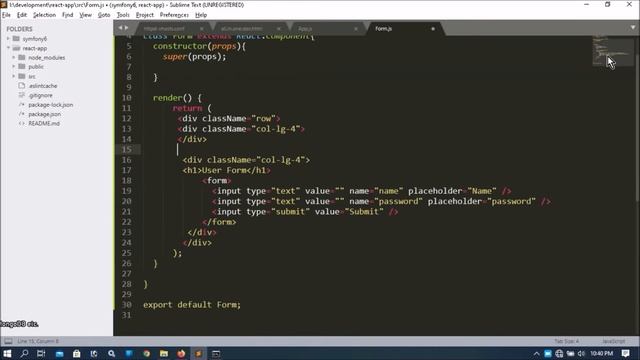Open package-lock.json in sidebar
Image resolution: width=640 pixels, height=360 pixels.
[x=51, y=105]
